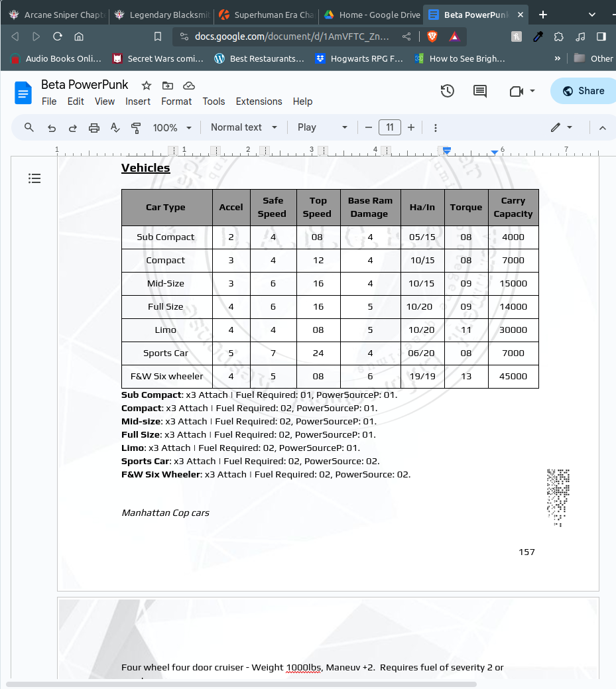The image size is (616, 689).
Task: Show the document outline
Action: (x=34, y=178)
